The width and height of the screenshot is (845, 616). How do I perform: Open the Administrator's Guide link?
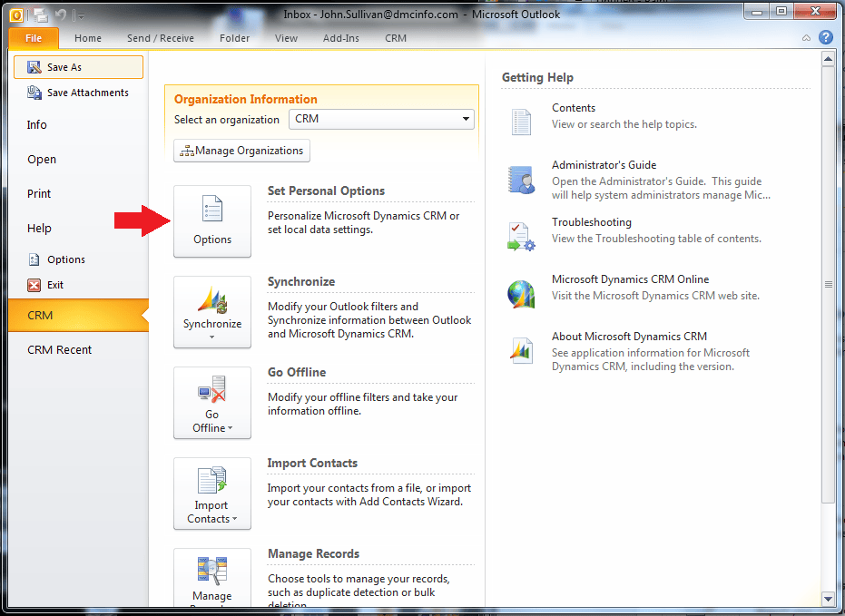pyautogui.click(x=604, y=165)
